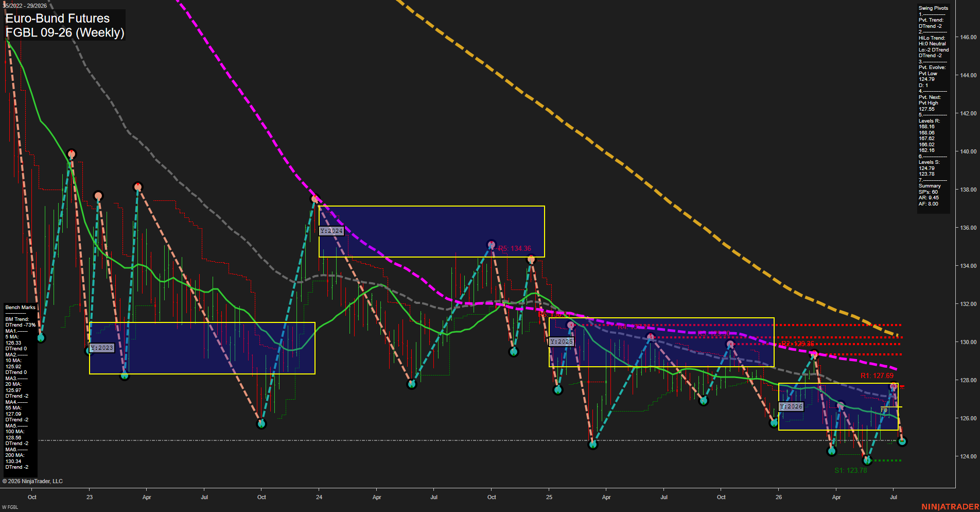The height and width of the screenshot is (512, 980).
Task: Click the 100 MA: label
Action: pos(15,432)
